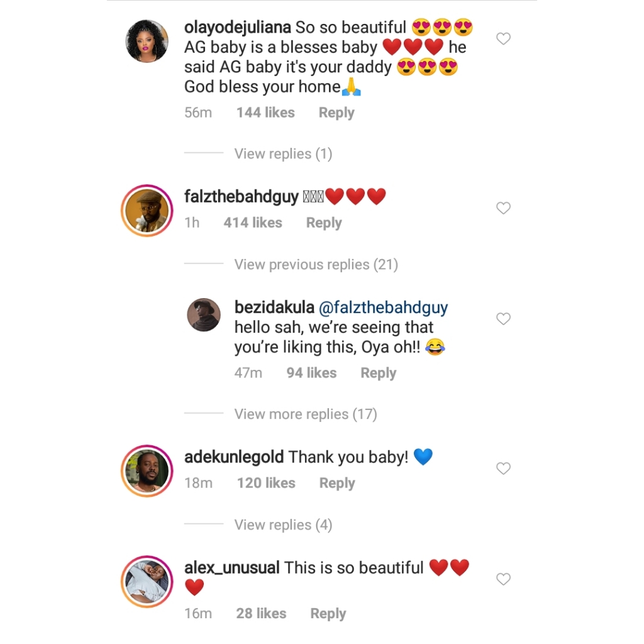Viewport: 644px width, 644px height.
Task: Like falzthebahdguy's comment using the heart icon
Action: [503, 208]
